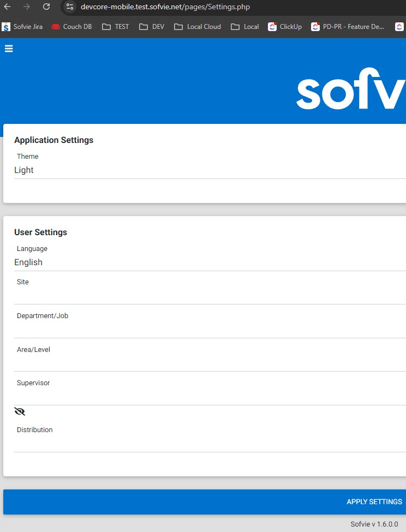
Task: Open the DEV bookmarks folder
Action: (152, 27)
